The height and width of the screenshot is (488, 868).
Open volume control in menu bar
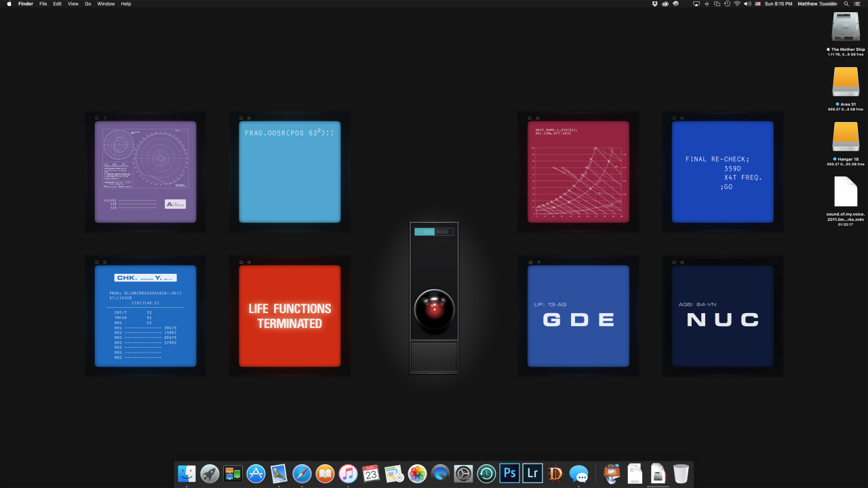747,3
